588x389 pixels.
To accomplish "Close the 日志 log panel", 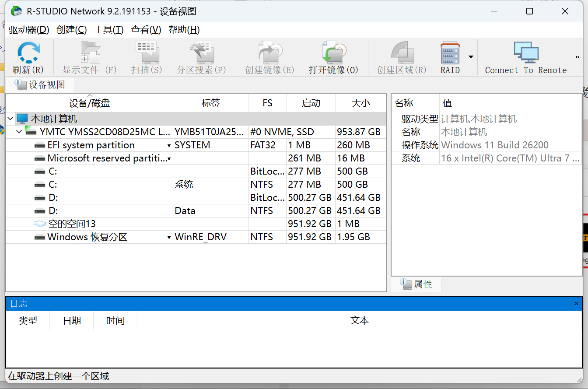I will click(577, 303).
